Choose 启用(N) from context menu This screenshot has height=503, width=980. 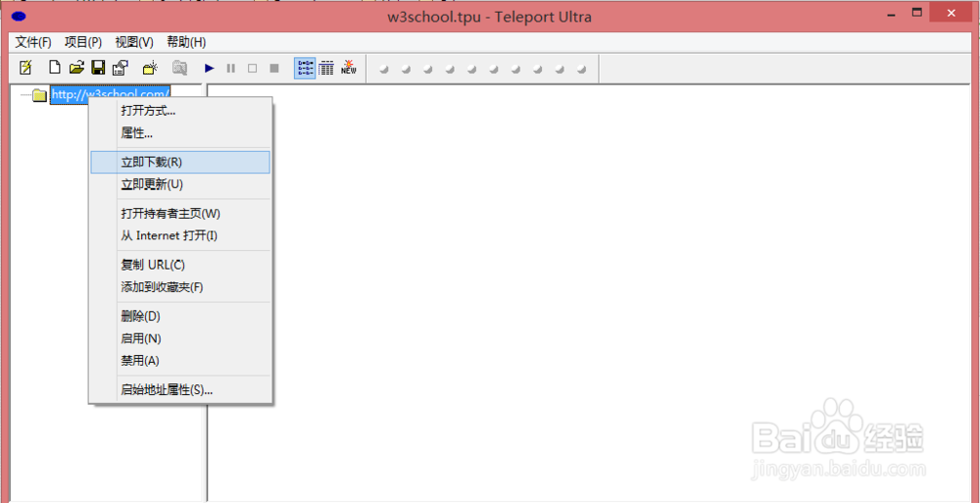tap(180, 338)
